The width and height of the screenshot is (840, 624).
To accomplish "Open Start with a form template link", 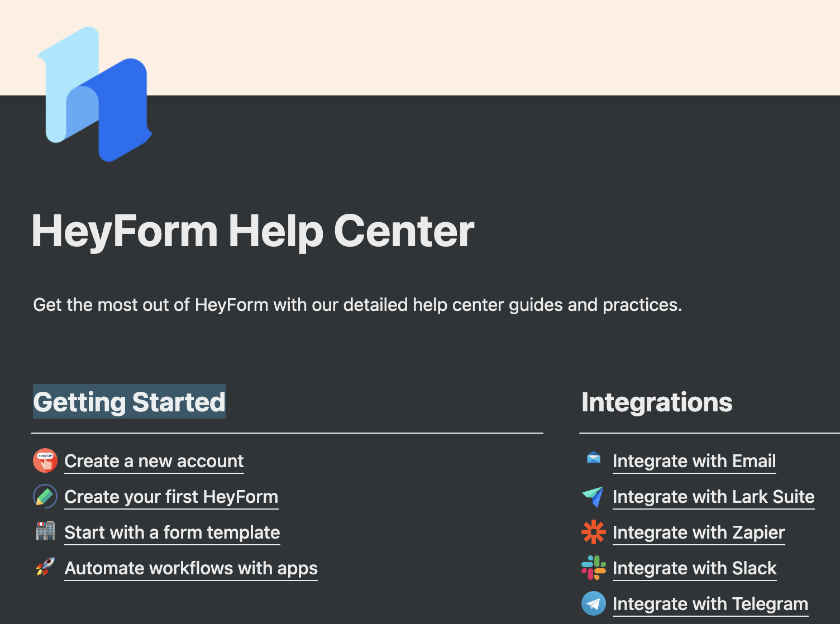I will [x=172, y=532].
